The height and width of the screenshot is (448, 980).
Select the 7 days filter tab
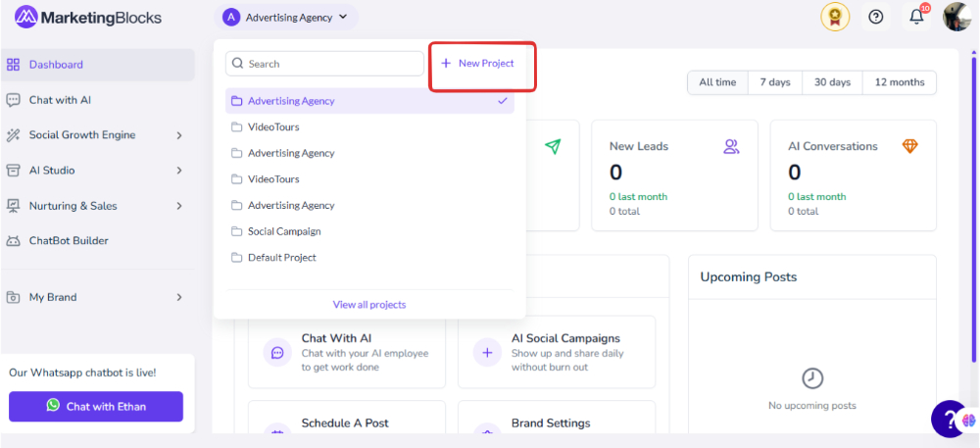point(775,82)
